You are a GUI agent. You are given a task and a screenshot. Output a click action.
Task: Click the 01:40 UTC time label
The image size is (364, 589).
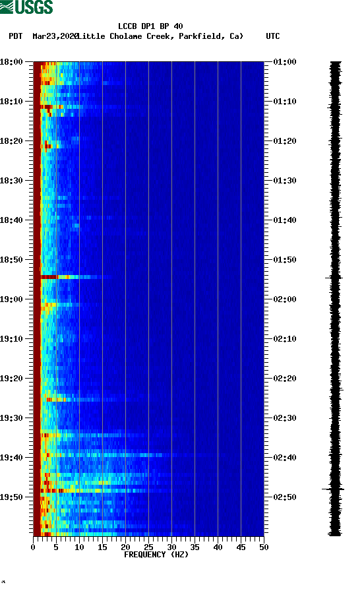pos(285,220)
